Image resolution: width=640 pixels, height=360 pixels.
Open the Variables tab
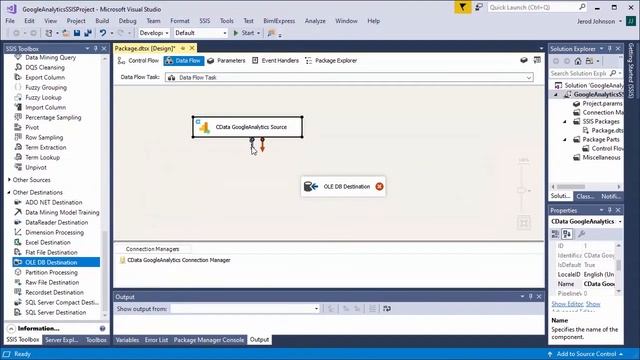point(127,340)
